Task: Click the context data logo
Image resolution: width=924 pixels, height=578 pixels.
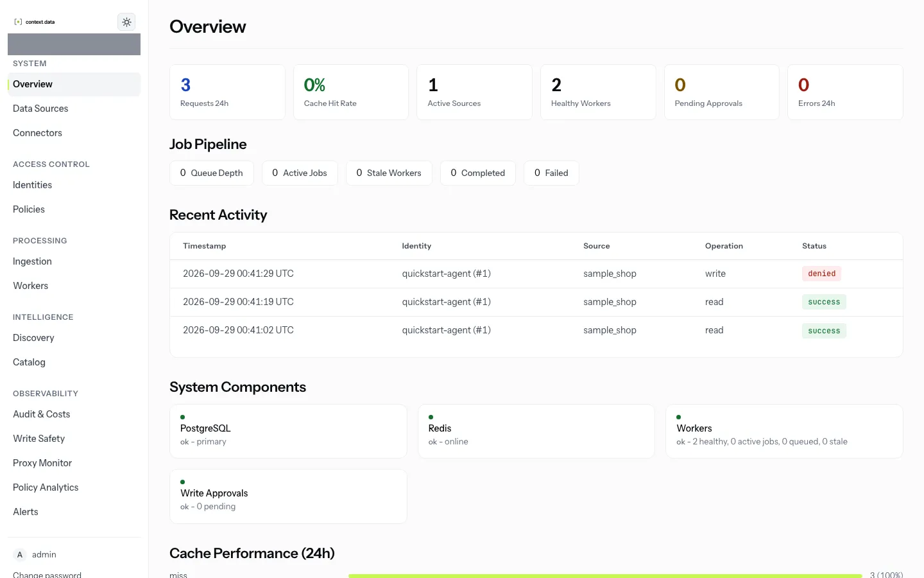Action: click(x=35, y=22)
